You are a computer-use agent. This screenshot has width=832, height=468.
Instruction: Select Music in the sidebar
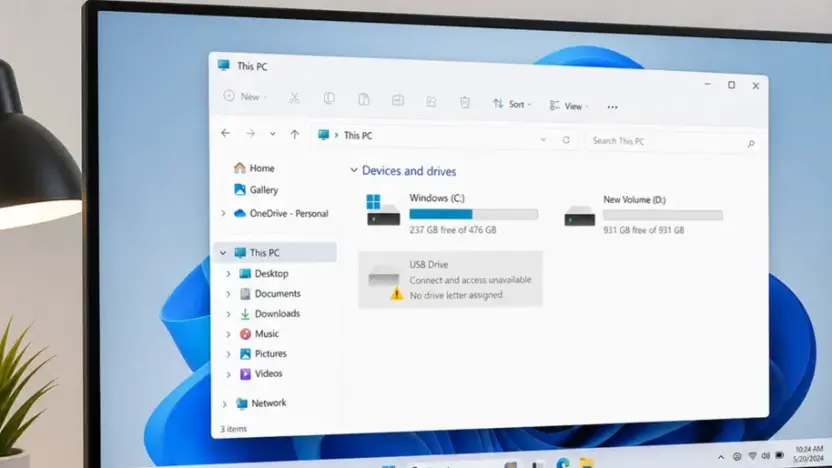[259, 334]
